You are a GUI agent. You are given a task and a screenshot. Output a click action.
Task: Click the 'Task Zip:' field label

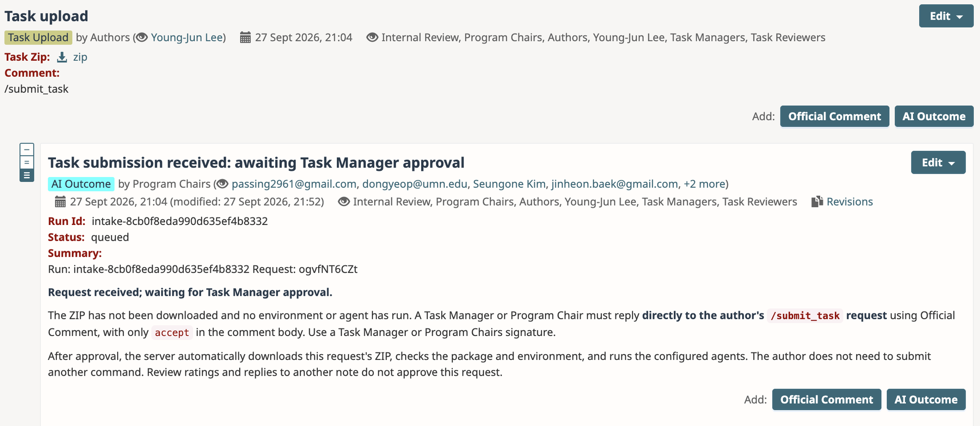click(x=27, y=57)
